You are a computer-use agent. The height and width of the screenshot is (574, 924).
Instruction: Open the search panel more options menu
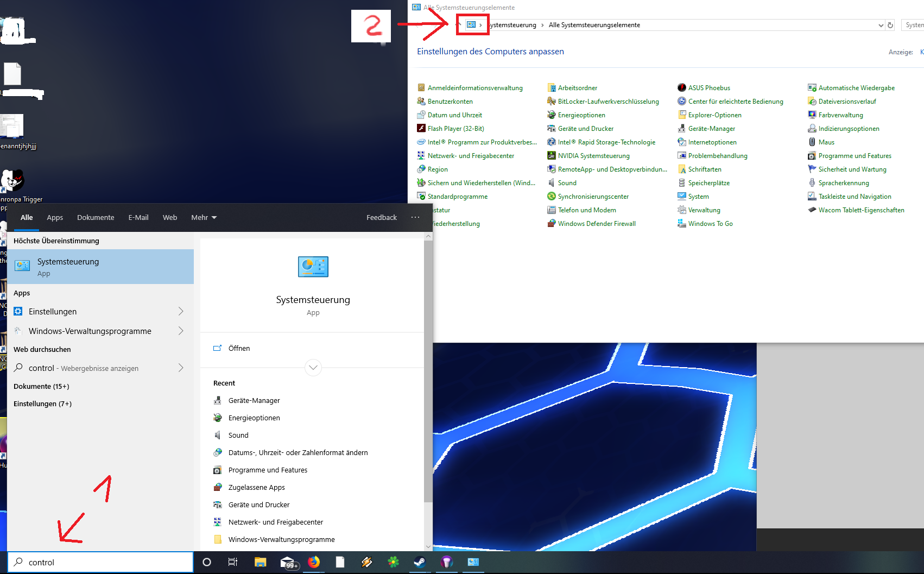[x=415, y=217]
